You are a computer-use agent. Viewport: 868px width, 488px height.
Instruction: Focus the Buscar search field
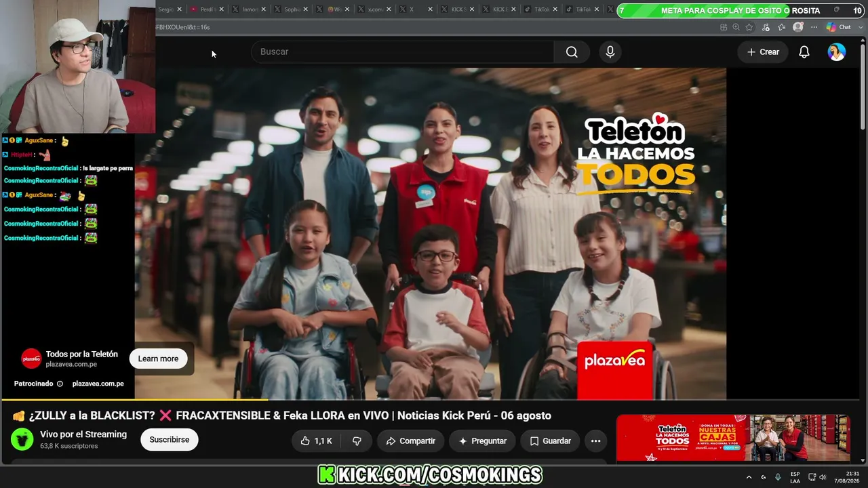(403, 52)
